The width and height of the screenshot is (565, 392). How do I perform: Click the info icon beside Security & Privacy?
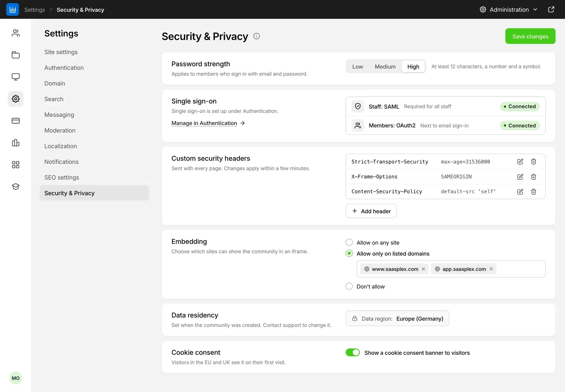(x=256, y=36)
